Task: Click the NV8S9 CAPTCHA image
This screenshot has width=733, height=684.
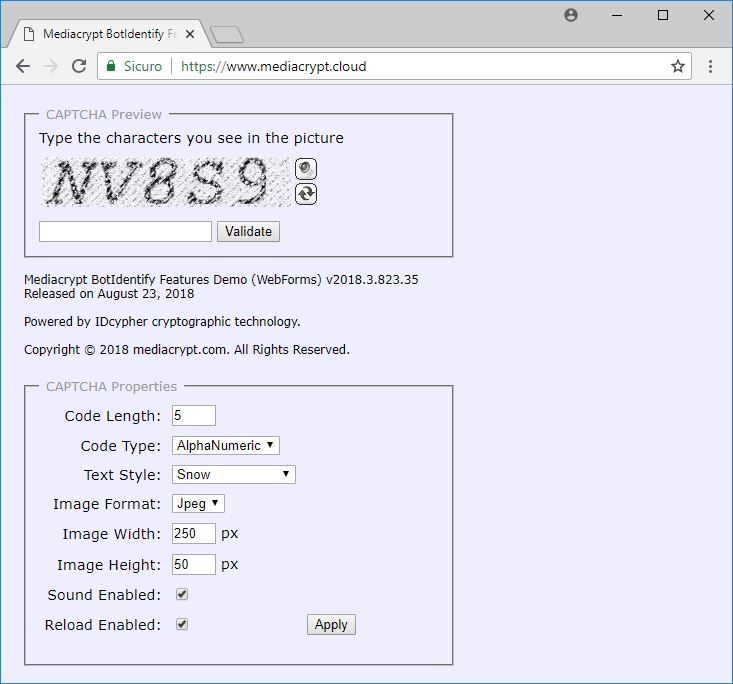Action: 165,181
